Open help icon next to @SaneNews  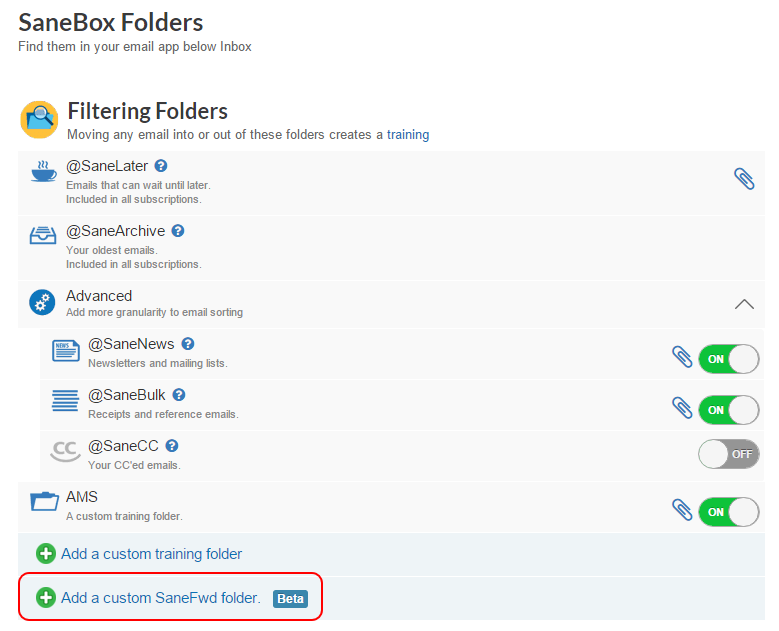(x=188, y=343)
